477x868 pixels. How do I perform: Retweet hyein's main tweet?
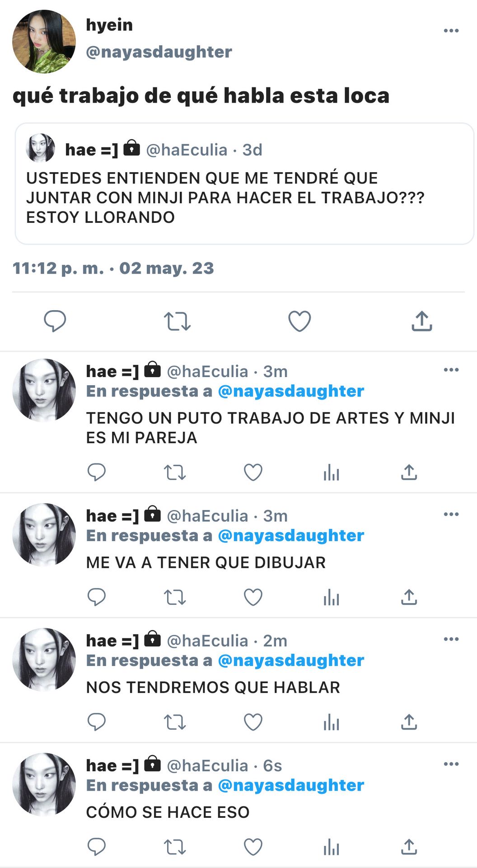(177, 321)
